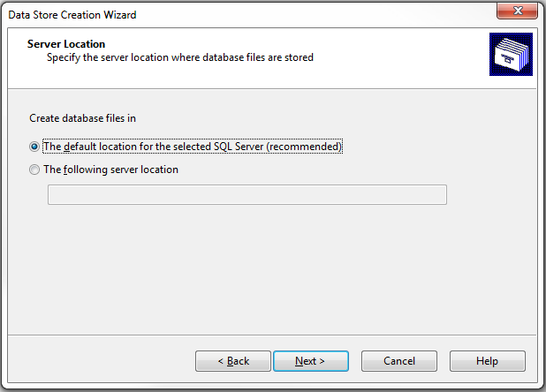Click the Server Location heading
The image size is (546, 392).
pos(66,44)
